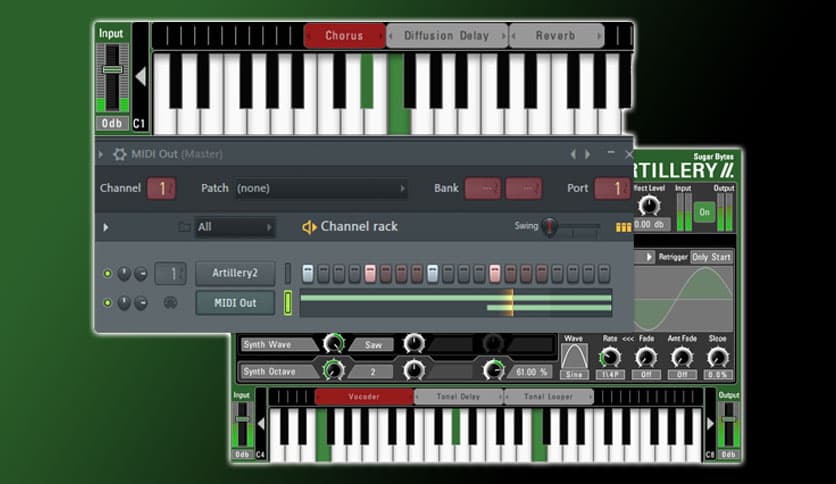This screenshot has height=484, width=836.
Task: Click the Synth Wave knob
Action: point(334,344)
